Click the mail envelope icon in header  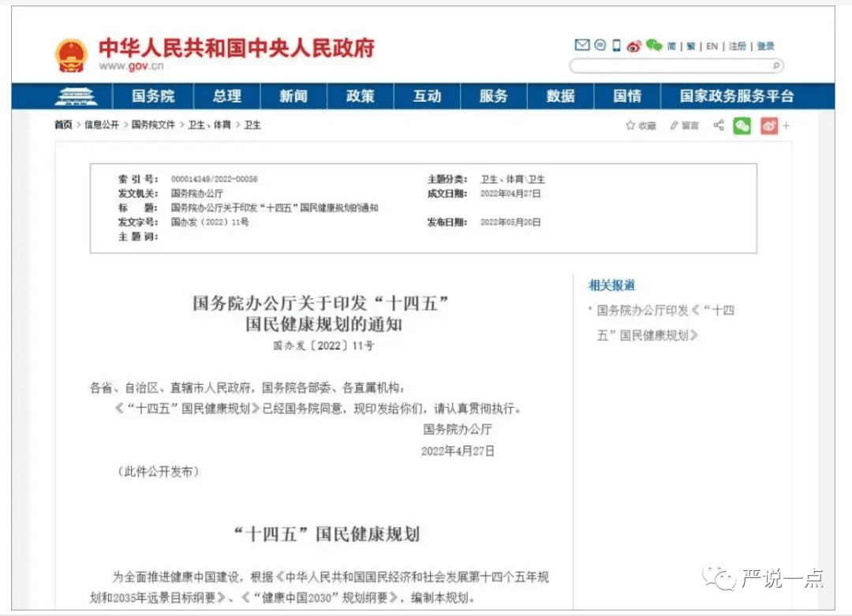click(x=582, y=46)
